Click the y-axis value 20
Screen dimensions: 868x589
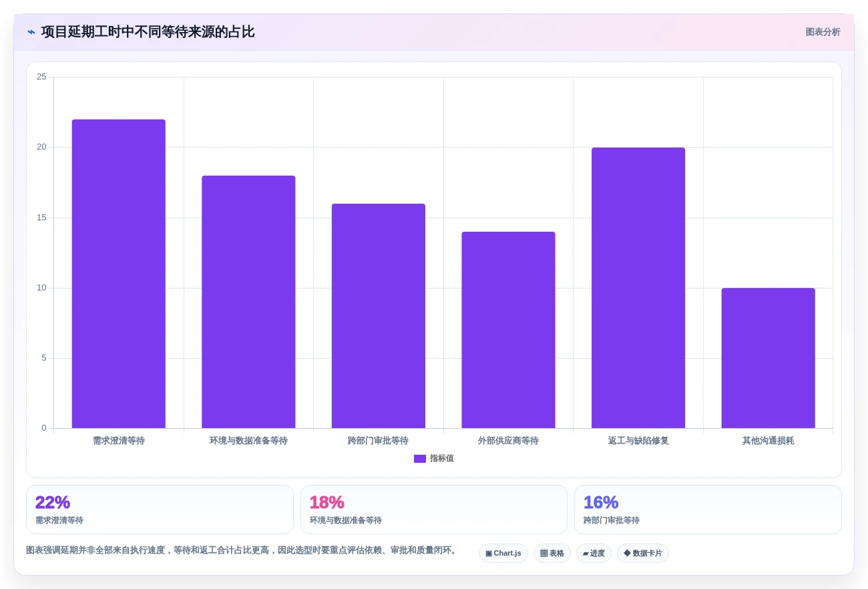tap(41, 147)
